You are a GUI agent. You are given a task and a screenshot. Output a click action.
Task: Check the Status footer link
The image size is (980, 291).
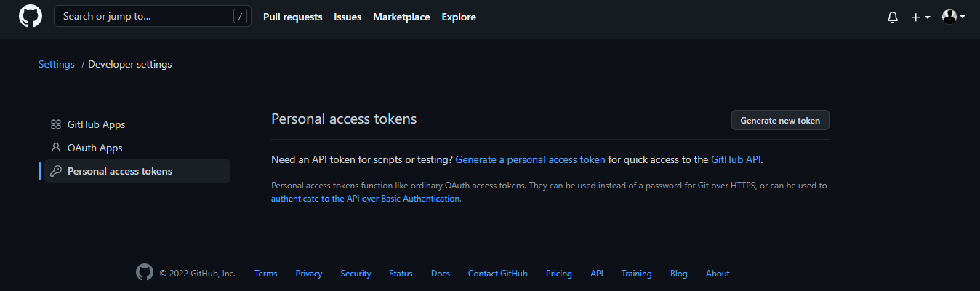(x=401, y=274)
